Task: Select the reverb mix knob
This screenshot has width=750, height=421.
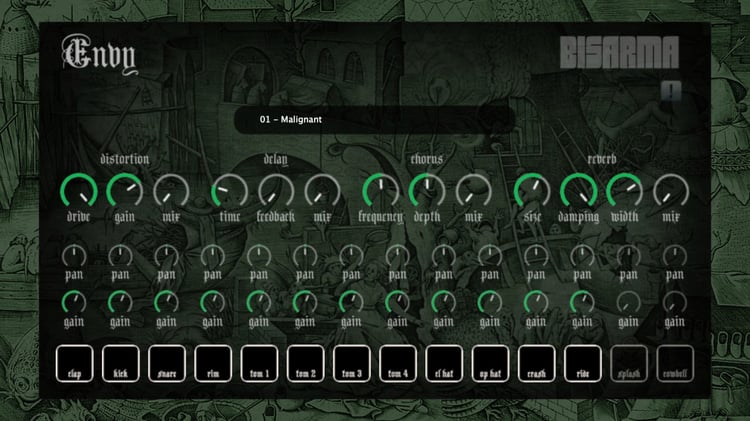Action: [671, 191]
